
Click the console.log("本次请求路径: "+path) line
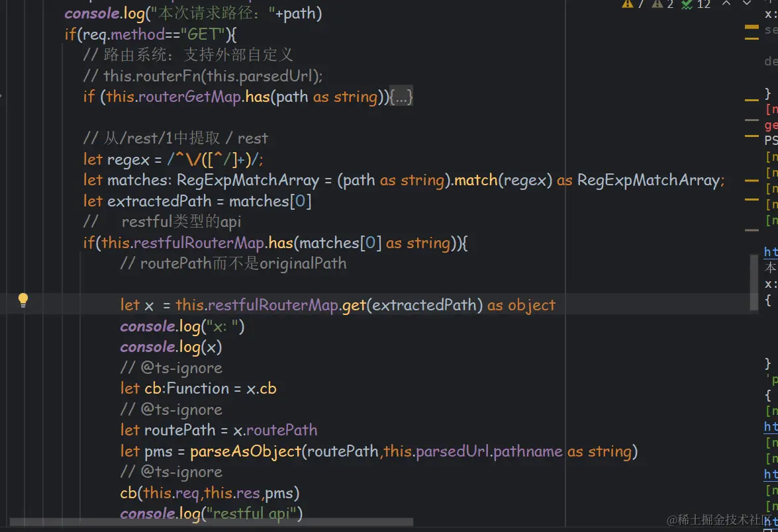[193, 13]
